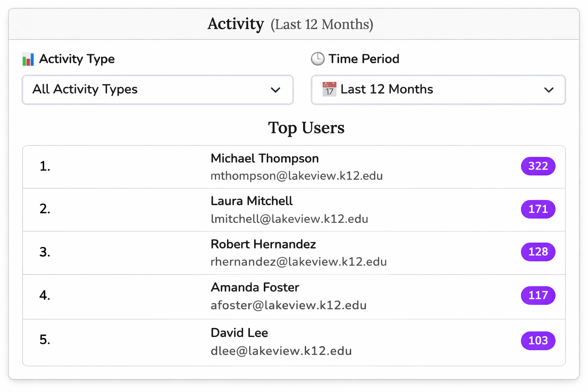This screenshot has width=588, height=392.
Task: Click the red bar of the Activity Type chart icon
Action: 28,62
